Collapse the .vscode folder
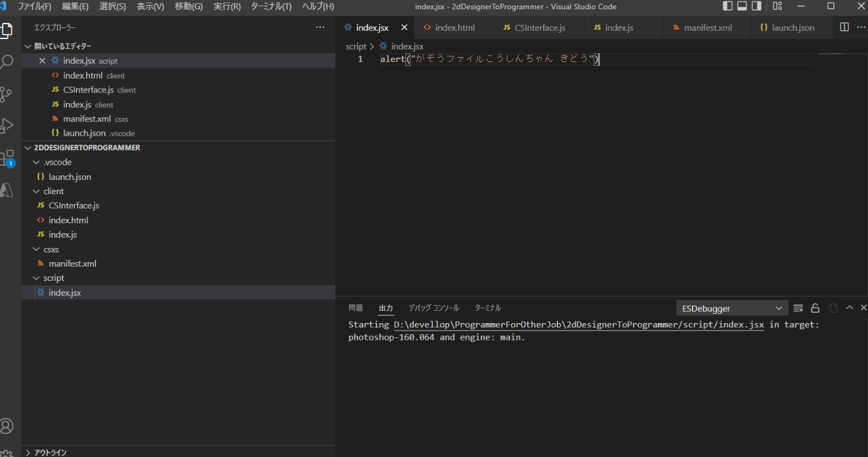The height and width of the screenshot is (457, 868). coord(37,162)
